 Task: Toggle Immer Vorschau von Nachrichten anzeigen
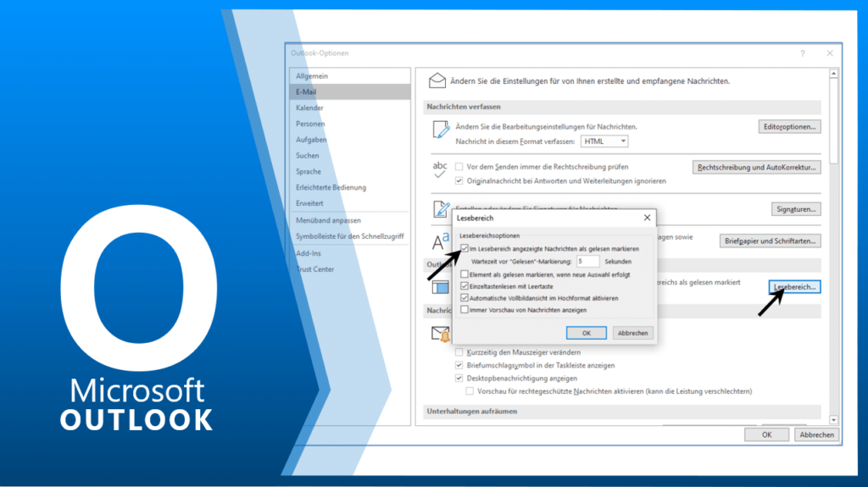pyautogui.click(x=465, y=310)
